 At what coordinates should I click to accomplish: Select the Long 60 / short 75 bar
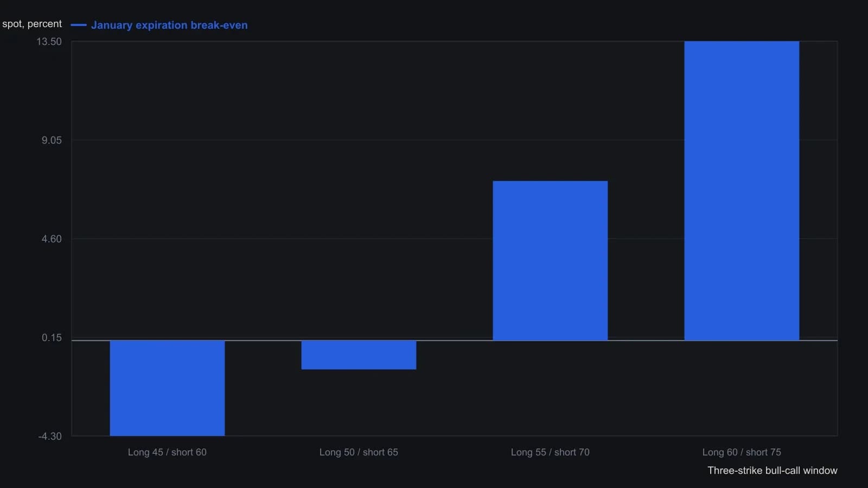pos(742,191)
